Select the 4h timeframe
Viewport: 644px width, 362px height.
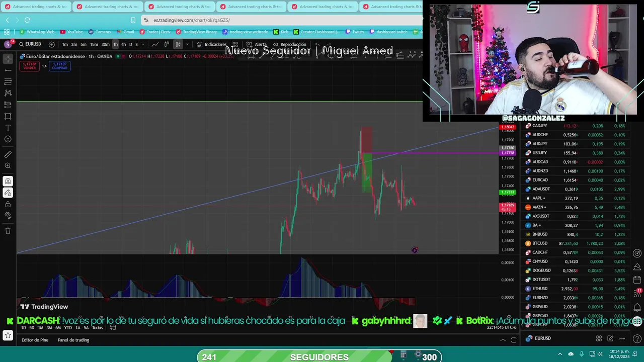click(x=123, y=44)
